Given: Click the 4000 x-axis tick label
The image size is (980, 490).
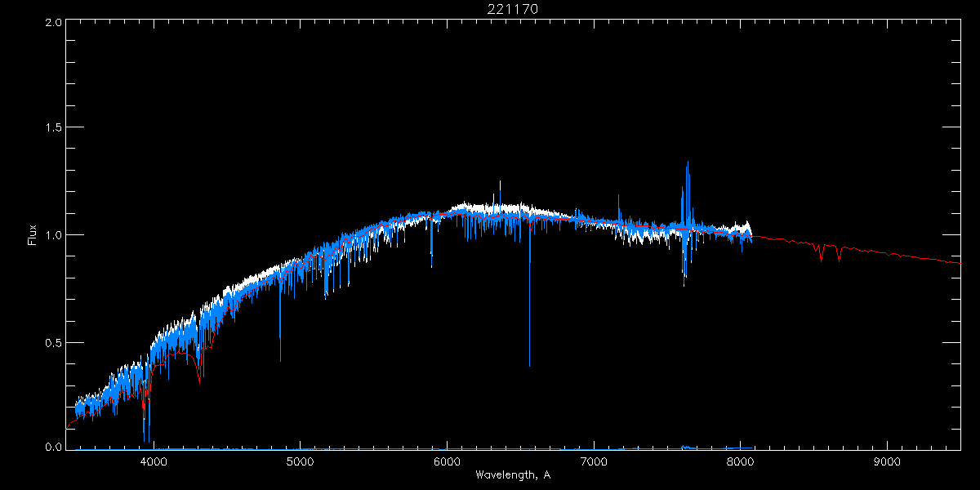Looking at the screenshot, I should point(154,462).
